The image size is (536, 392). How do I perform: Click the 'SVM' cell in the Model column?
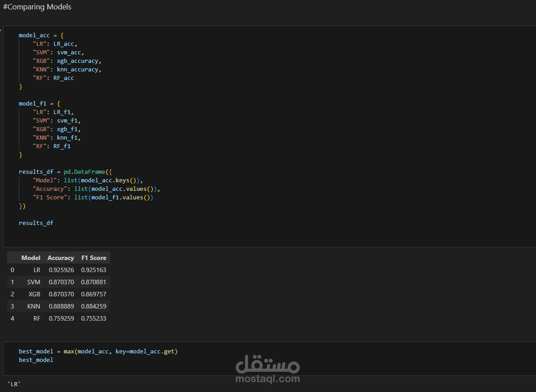34,282
